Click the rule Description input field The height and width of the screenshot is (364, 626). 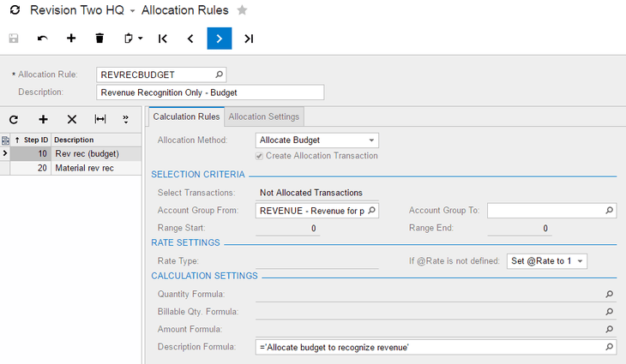pyautogui.click(x=210, y=92)
